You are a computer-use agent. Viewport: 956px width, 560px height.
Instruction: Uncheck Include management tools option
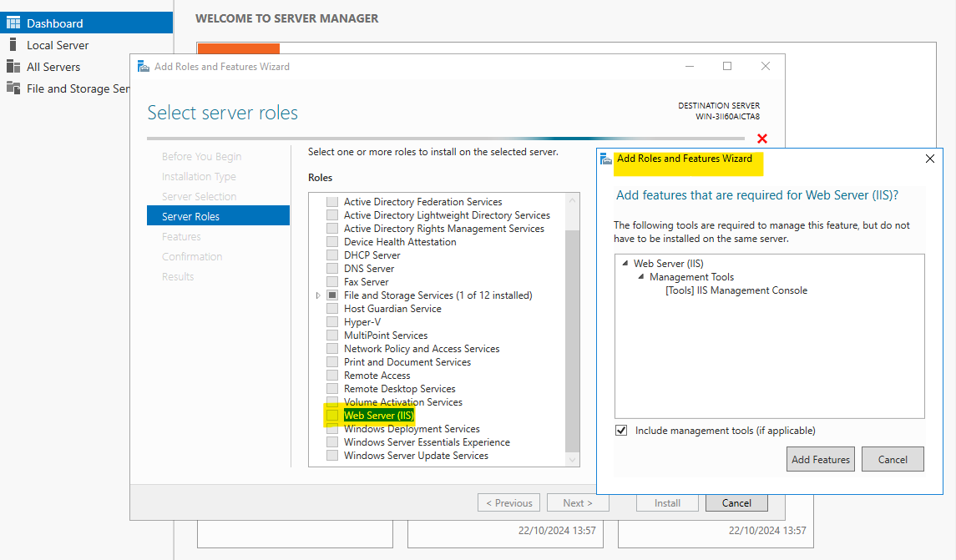621,431
